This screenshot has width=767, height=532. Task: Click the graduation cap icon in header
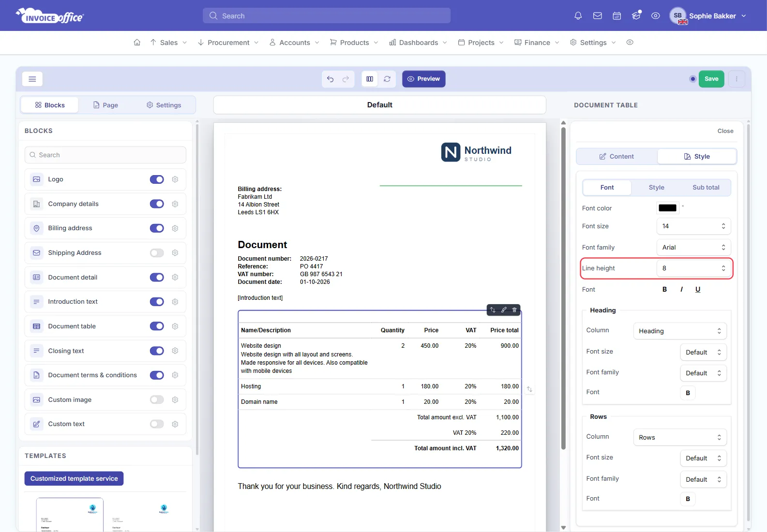pos(636,16)
